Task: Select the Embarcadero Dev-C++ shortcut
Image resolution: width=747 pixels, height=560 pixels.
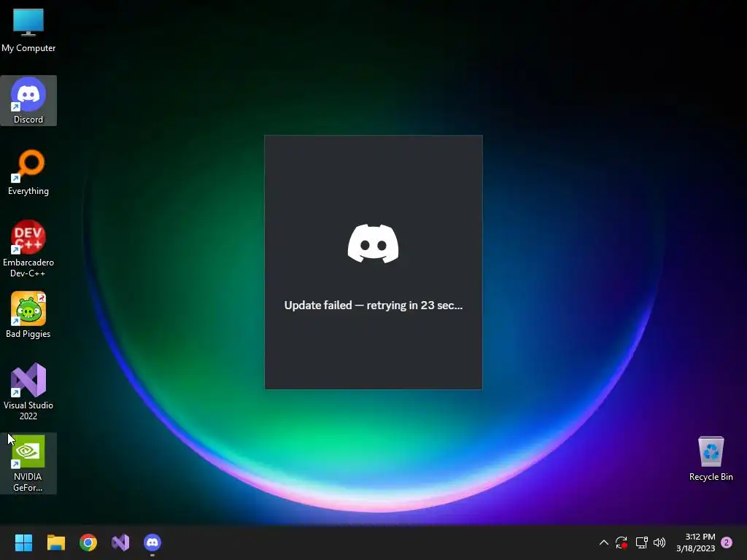Action: 28,249
